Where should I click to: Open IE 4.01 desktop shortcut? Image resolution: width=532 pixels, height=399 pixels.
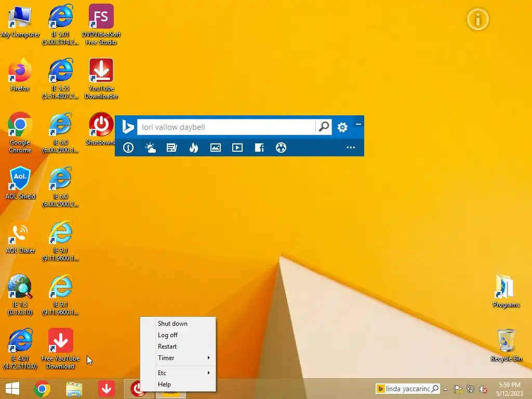tap(20, 349)
